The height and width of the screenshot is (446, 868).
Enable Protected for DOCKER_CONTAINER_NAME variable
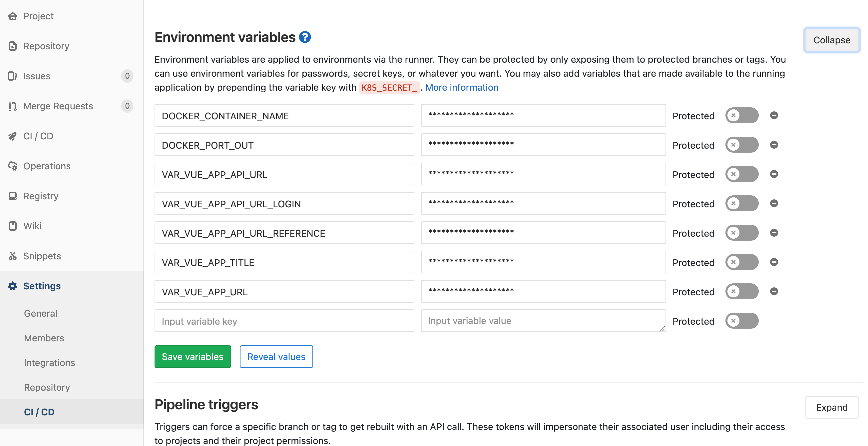(x=742, y=115)
